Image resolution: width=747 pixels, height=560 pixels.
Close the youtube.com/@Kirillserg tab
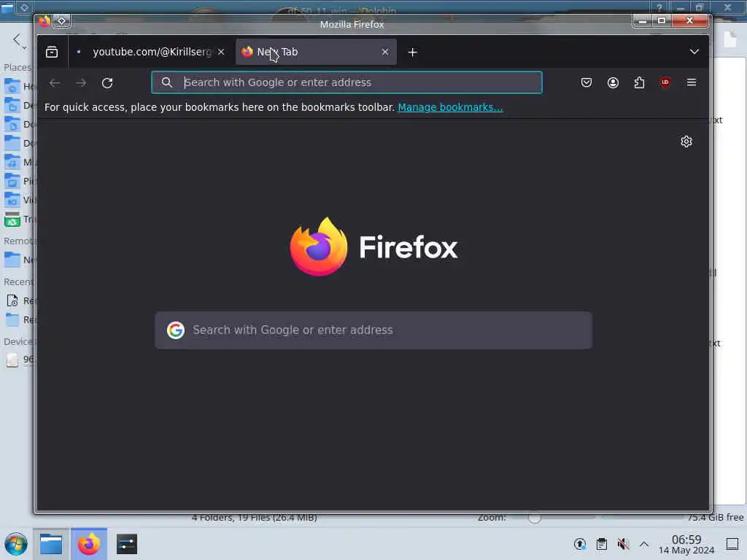point(221,52)
